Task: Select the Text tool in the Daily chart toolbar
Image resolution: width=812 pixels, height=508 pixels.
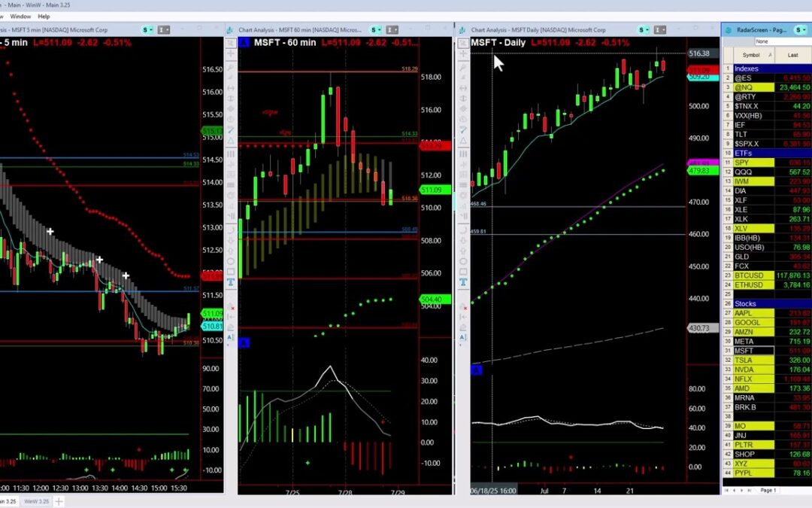Action: [463, 282]
